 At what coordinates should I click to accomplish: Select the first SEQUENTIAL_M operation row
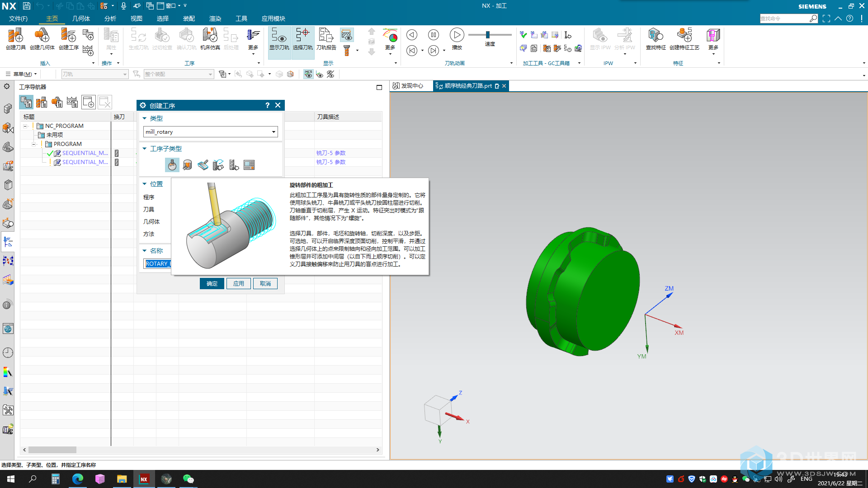85,153
